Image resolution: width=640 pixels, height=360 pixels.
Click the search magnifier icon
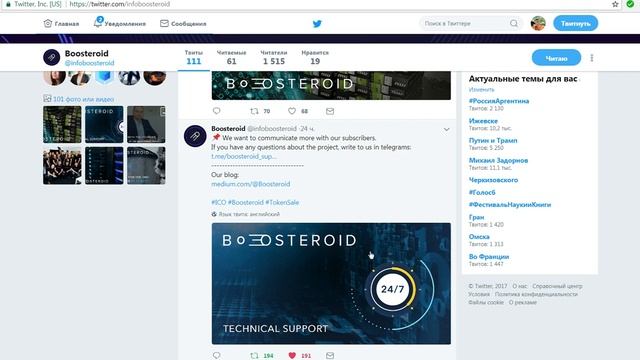pos(514,24)
